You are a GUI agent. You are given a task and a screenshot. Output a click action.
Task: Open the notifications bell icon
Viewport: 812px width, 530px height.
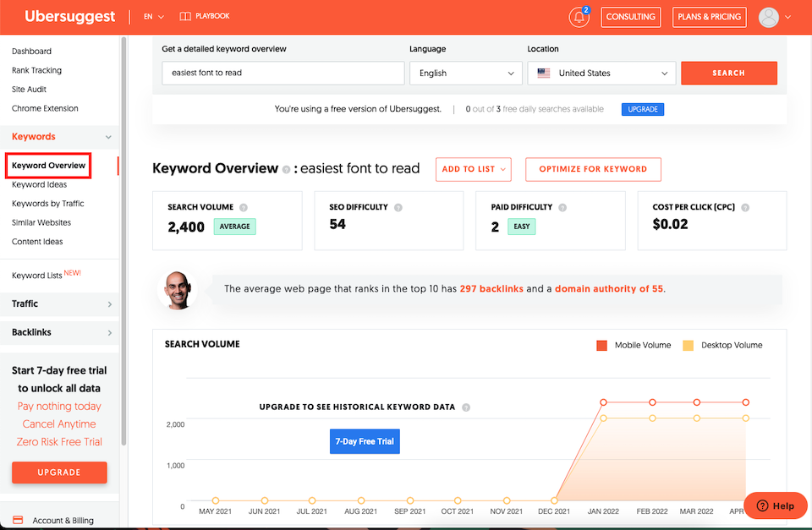pyautogui.click(x=579, y=17)
